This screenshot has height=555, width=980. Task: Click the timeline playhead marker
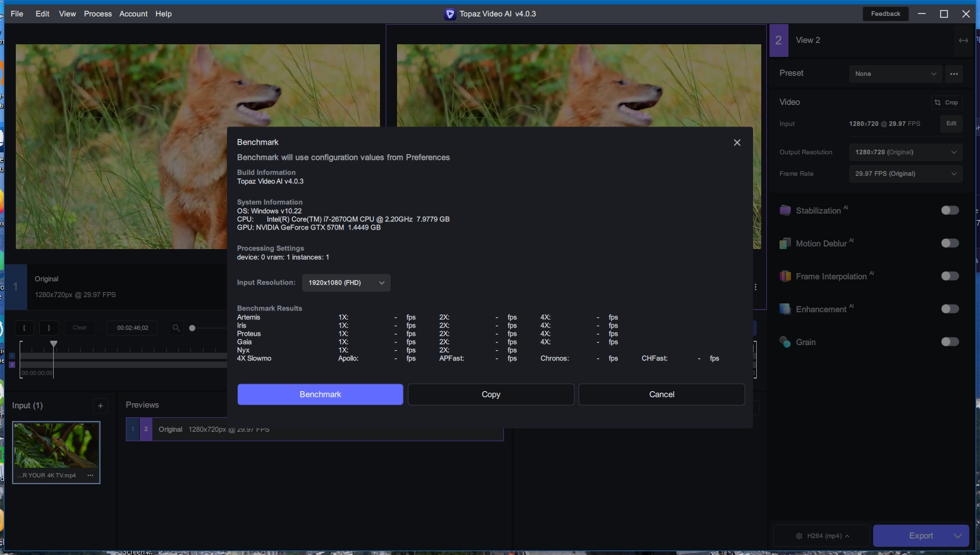pos(54,344)
